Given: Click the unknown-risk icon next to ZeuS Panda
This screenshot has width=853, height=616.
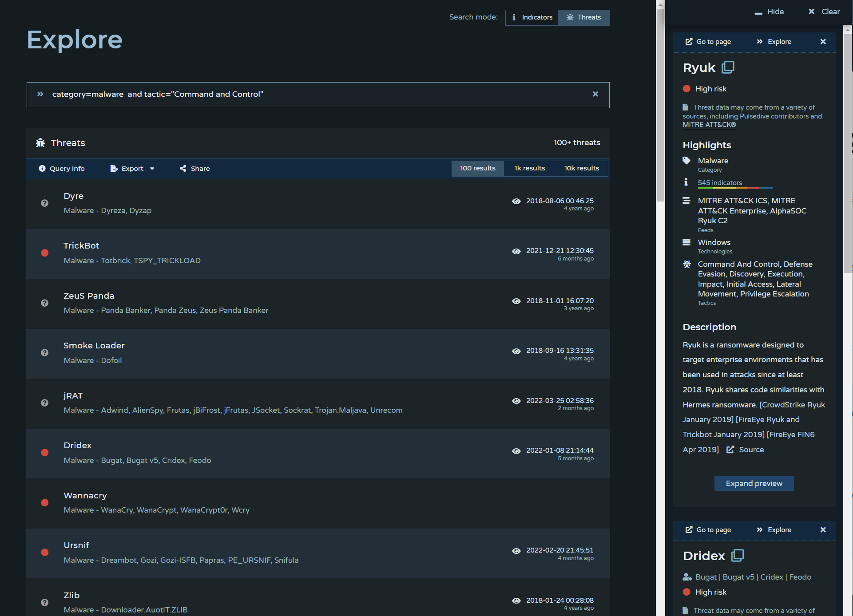Looking at the screenshot, I should (44, 303).
